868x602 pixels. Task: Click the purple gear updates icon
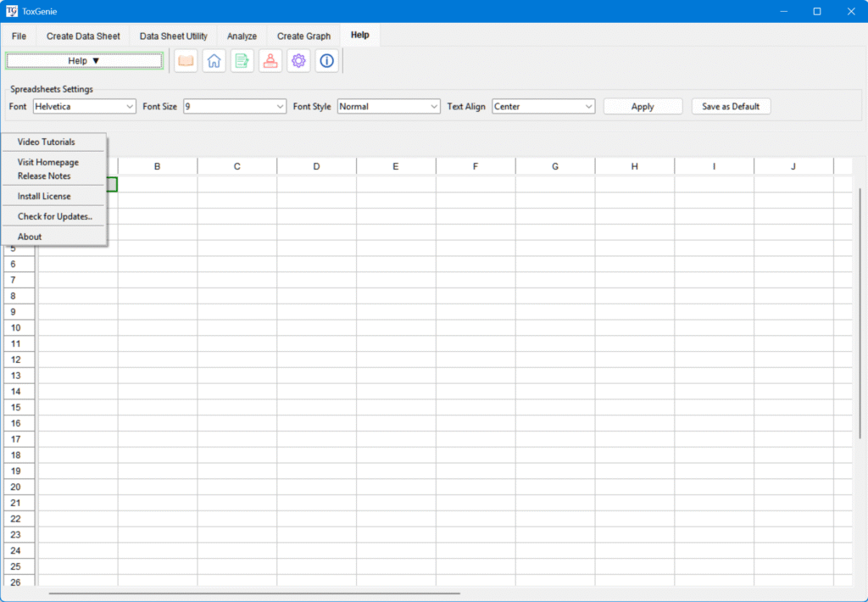tap(298, 61)
